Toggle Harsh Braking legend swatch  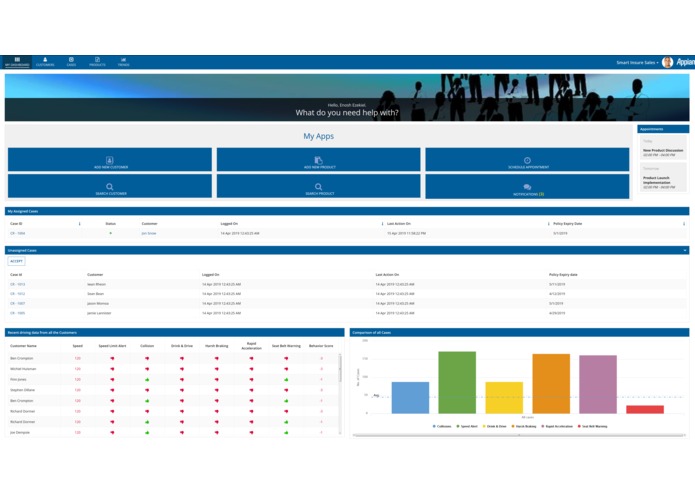click(513, 426)
